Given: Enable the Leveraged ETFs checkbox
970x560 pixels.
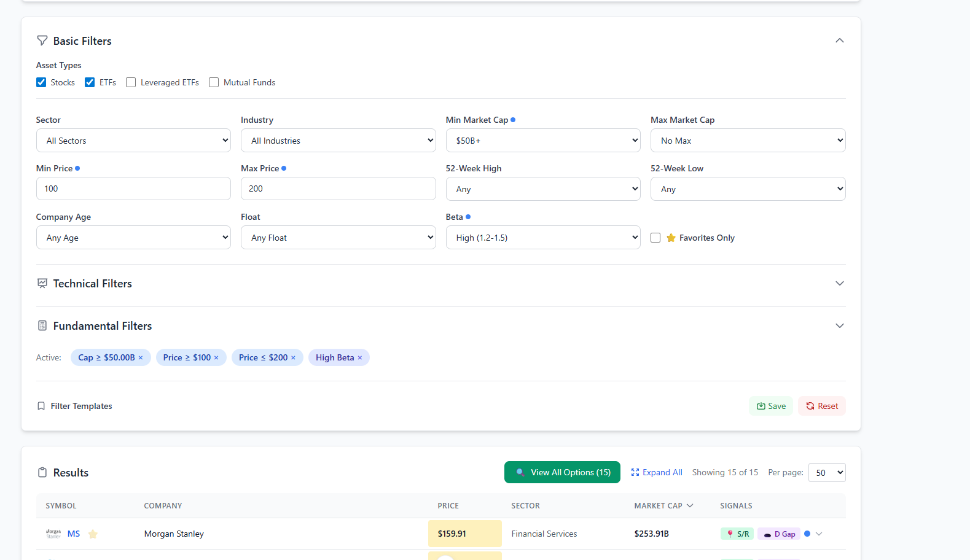Looking at the screenshot, I should pyautogui.click(x=131, y=82).
